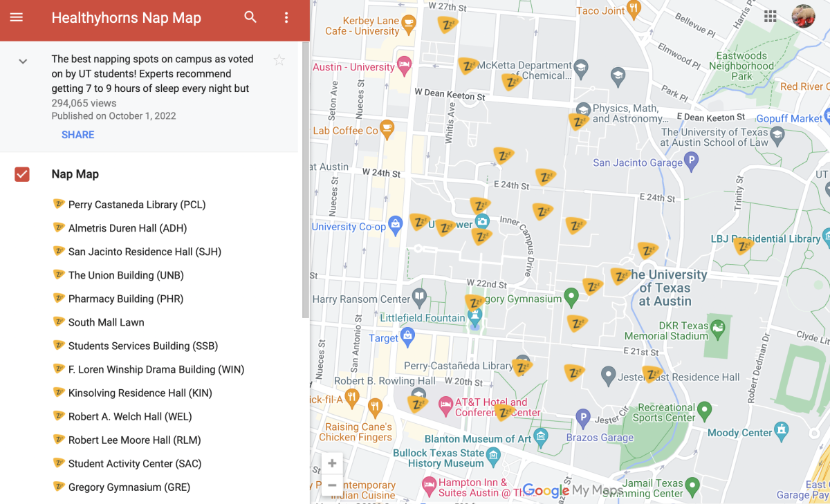Screen dimensions: 830x504
Task: Click nap marker below W 27th St
Action: [x=448, y=26]
